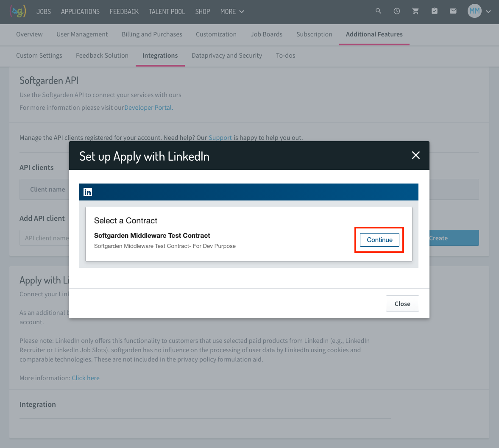Switch to the Job Boards tab
The image size is (499, 448).
click(x=266, y=34)
